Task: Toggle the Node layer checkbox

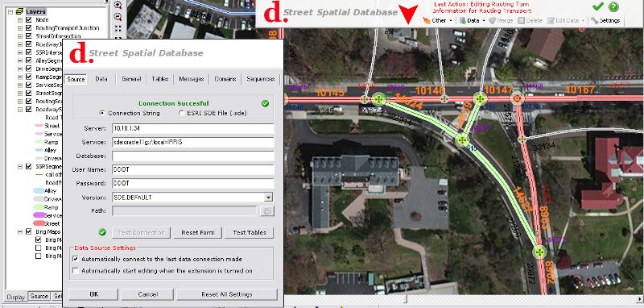Action: coord(28,19)
